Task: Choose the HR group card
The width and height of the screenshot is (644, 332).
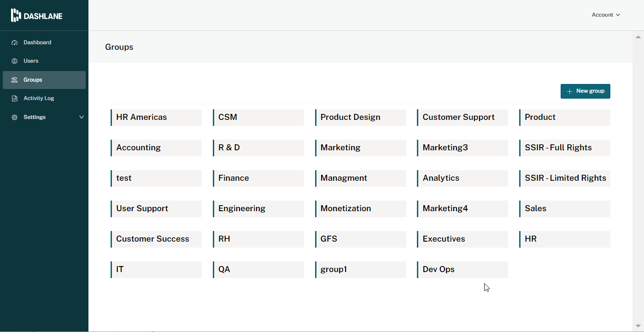Action: click(x=565, y=239)
